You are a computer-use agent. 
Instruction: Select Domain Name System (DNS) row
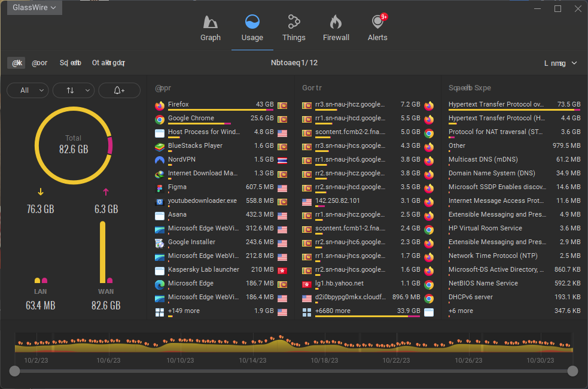point(514,174)
